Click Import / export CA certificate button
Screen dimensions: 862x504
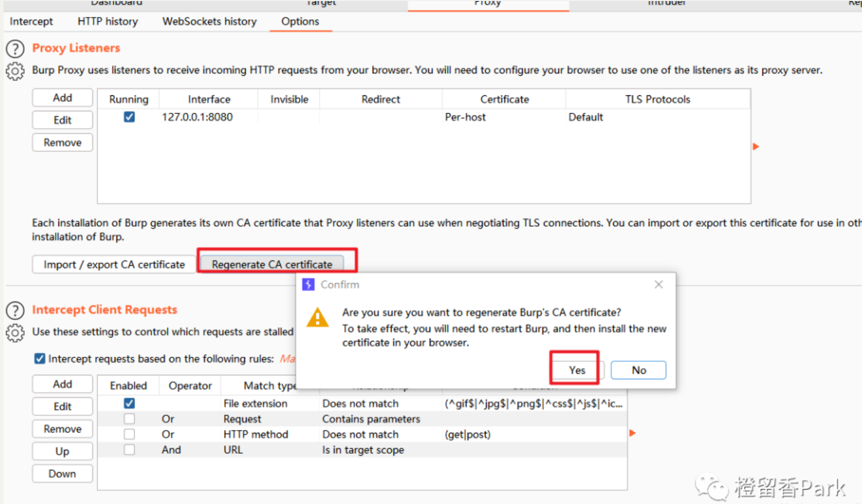[x=114, y=265]
